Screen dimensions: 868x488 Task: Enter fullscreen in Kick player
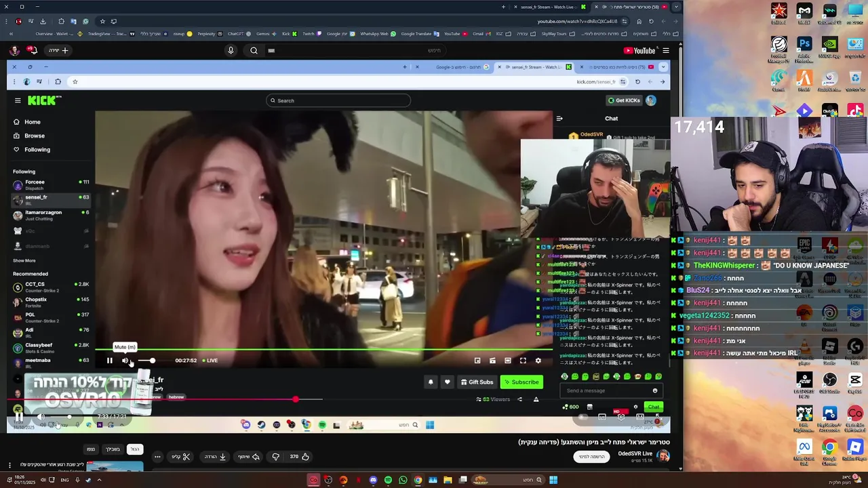pos(523,361)
